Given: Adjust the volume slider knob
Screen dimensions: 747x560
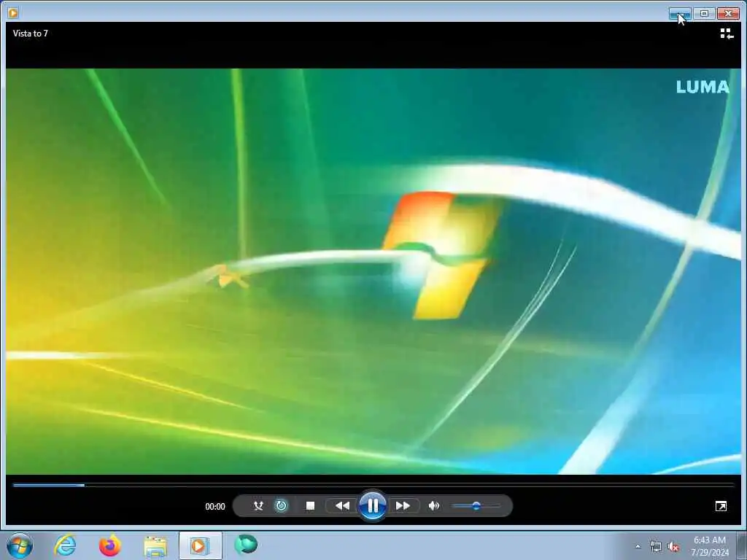Looking at the screenshot, I should click(476, 506).
